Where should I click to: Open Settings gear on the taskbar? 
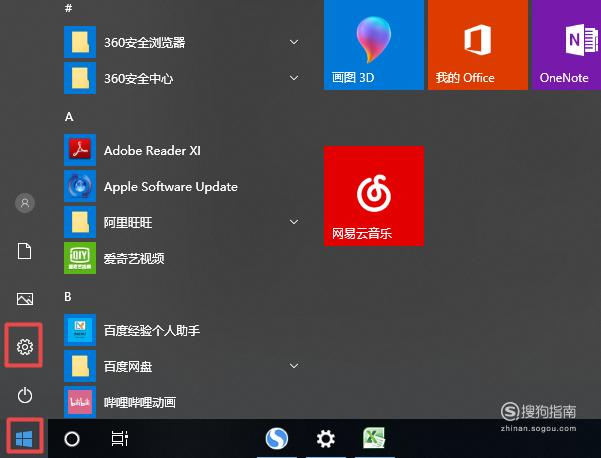tap(325, 438)
